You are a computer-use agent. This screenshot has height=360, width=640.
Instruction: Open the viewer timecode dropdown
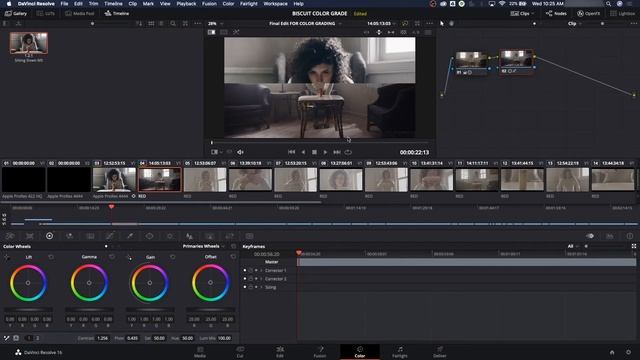[381, 24]
